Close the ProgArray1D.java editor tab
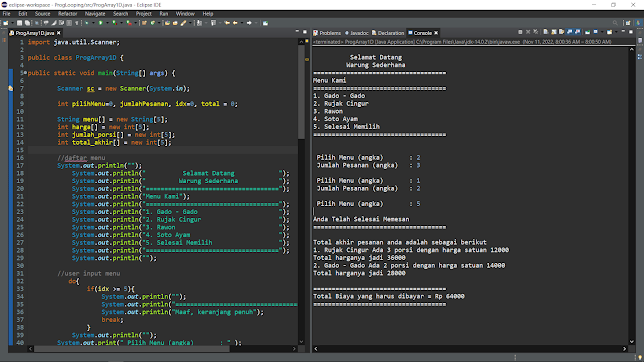The height and width of the screenshot is (362, 644). click(59, 33)
